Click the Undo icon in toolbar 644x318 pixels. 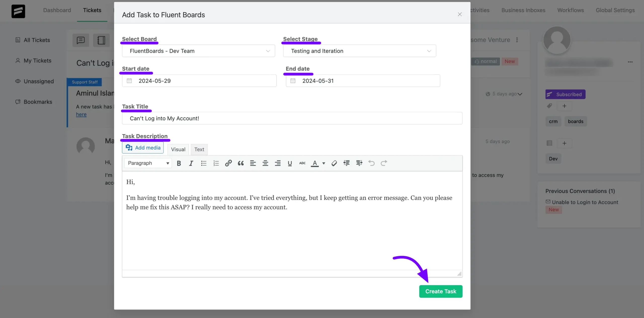[371, 163]
